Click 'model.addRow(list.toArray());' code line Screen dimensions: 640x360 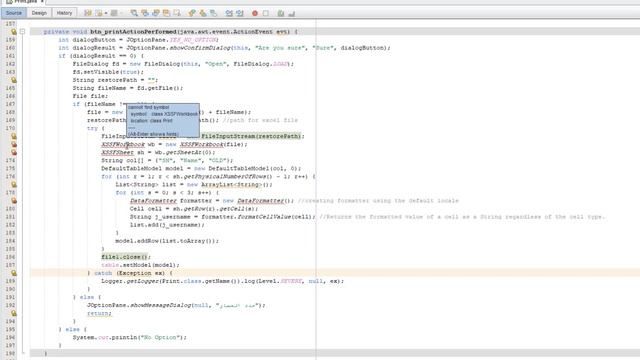(167, 241)
